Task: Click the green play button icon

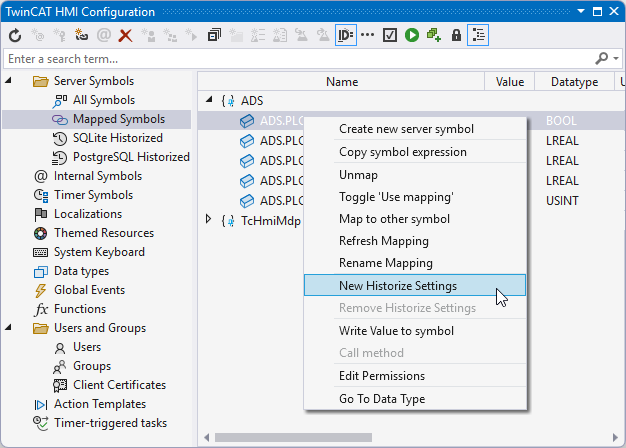Action: tap(412, 36)
